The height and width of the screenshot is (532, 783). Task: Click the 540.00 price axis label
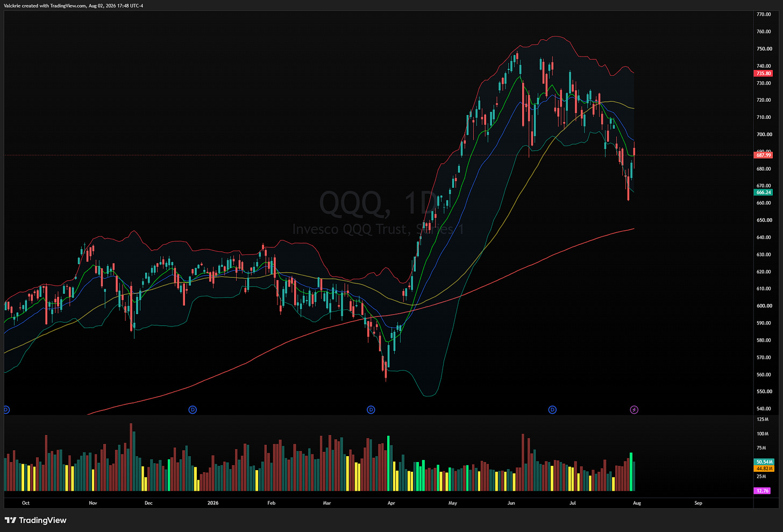pos(764,409)
